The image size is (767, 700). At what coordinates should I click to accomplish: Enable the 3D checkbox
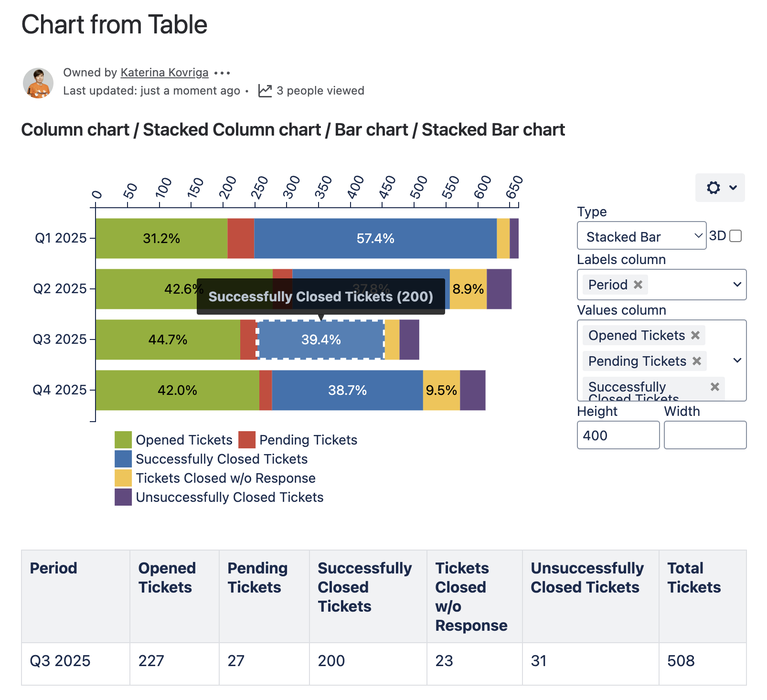[x=736, y=236]
